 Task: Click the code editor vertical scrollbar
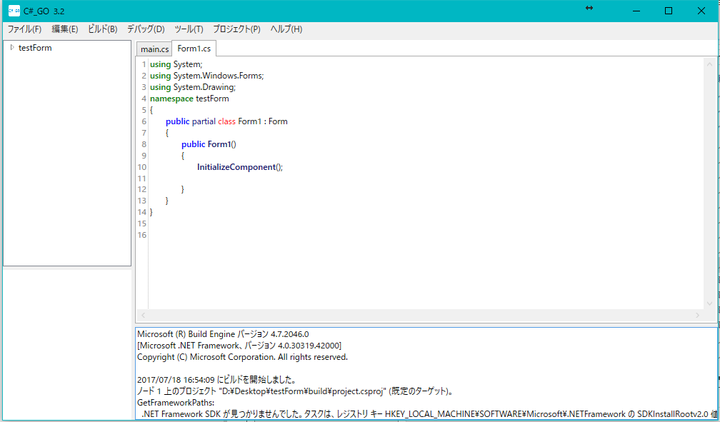(711, 180)
